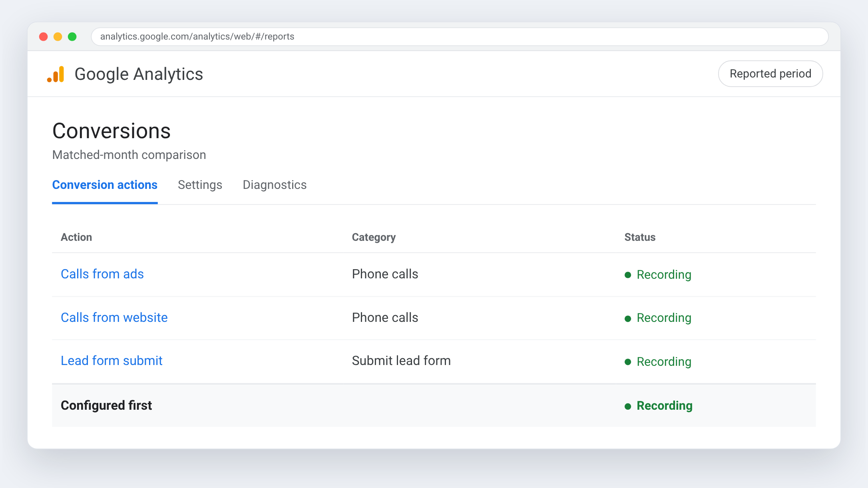
Task: Switch to the Settings tab
Action: (200, 185)
